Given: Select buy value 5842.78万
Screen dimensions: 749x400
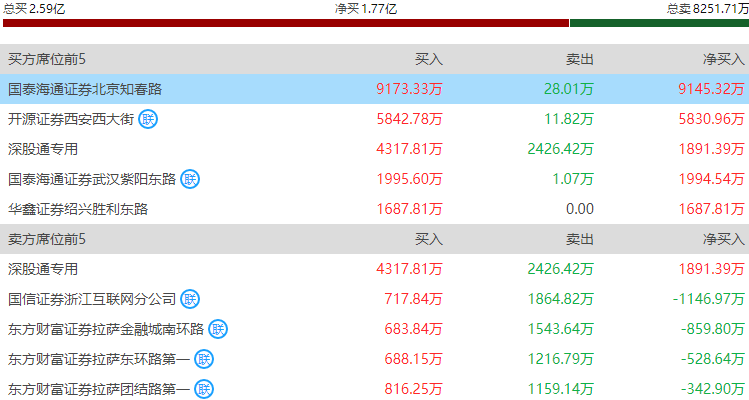Looking at the screenshot, I should pyautogui.click(x=409, y=119).
